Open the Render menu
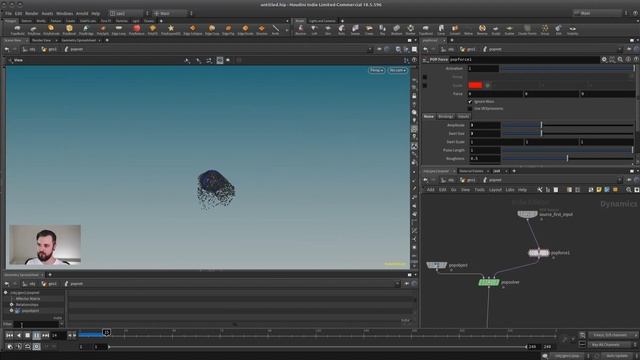This screenshot has height=360, width=640. [31, 13]
